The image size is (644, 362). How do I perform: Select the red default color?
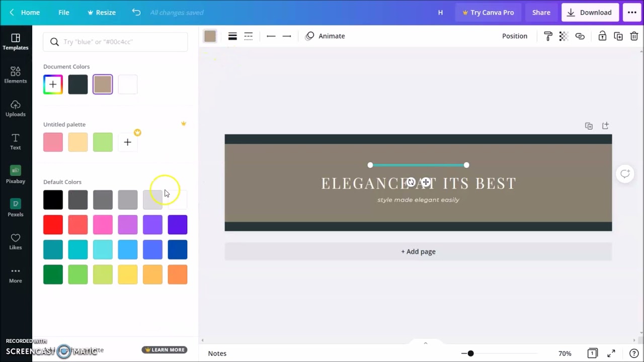53,225
